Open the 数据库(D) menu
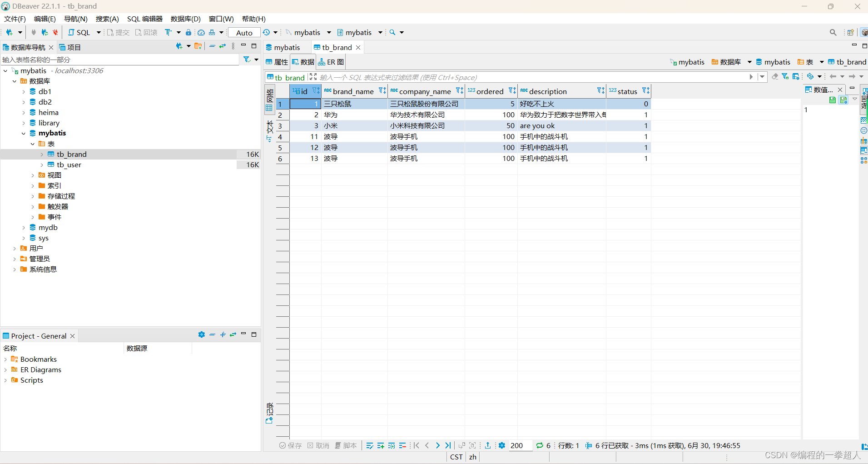868x464 pixels. tap(186, 19)
